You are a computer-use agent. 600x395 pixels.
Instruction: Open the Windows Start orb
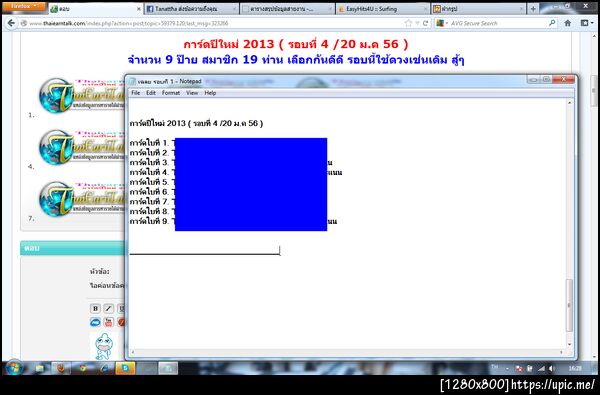(x=15, y=368)
